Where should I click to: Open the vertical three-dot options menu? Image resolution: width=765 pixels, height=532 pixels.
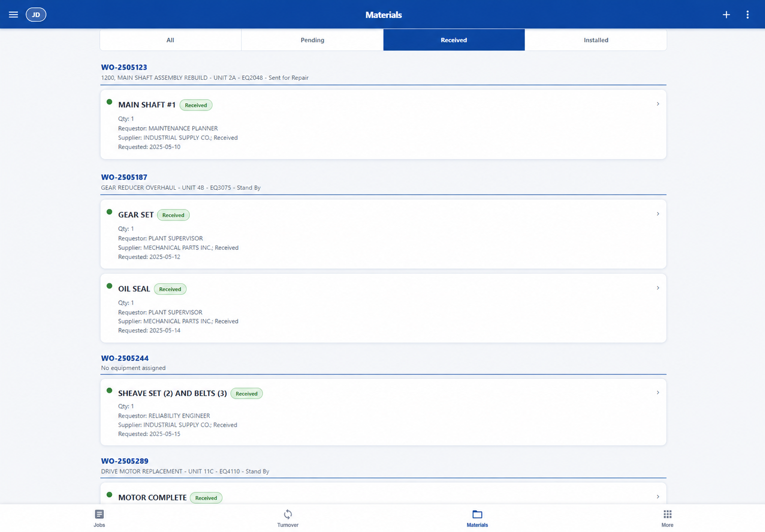[747, 15]
